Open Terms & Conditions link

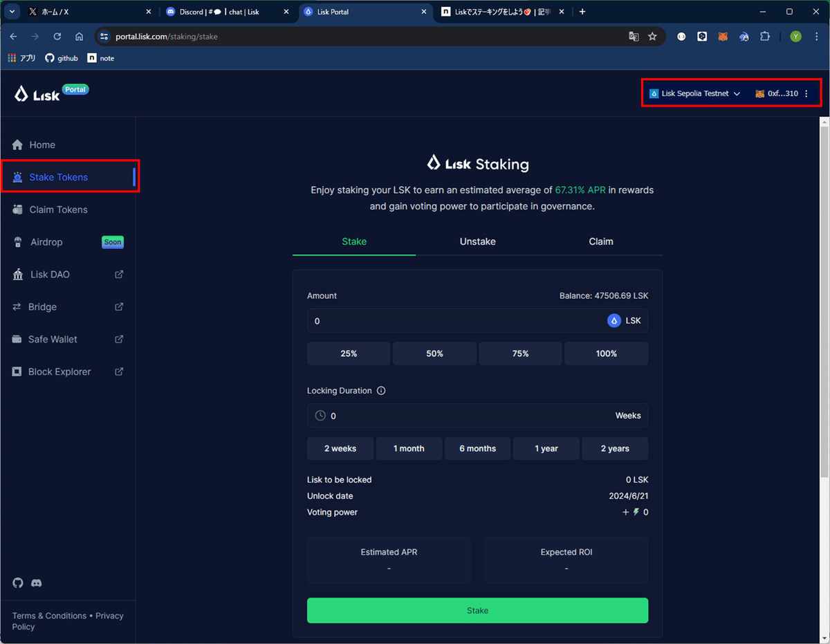point(49,616)
